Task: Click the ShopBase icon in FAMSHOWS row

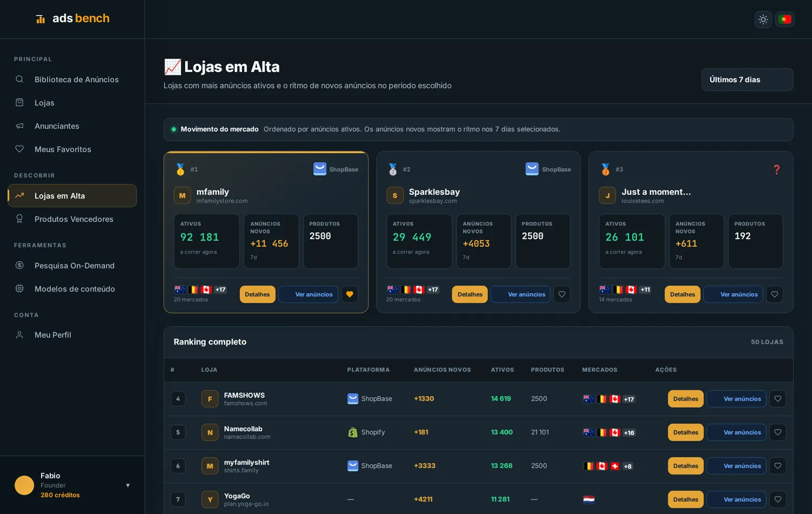Action: point(353,399)
